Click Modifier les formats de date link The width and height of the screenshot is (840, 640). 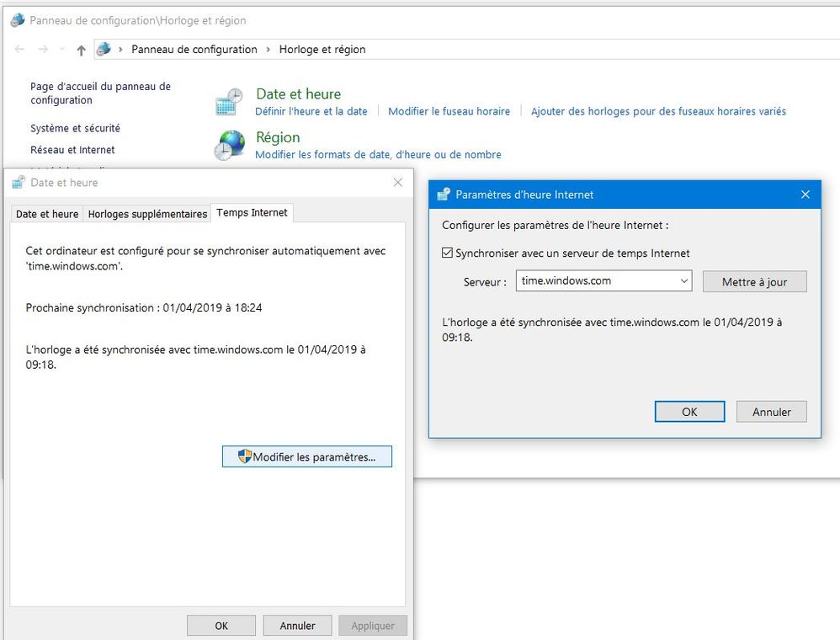(378, 155)
